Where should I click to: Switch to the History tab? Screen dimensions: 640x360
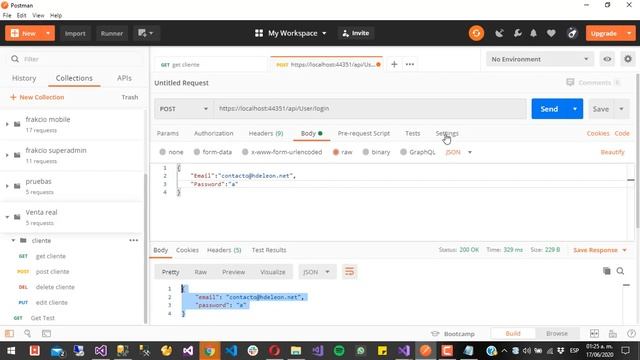pyautogui.click(x=24, y=78)
